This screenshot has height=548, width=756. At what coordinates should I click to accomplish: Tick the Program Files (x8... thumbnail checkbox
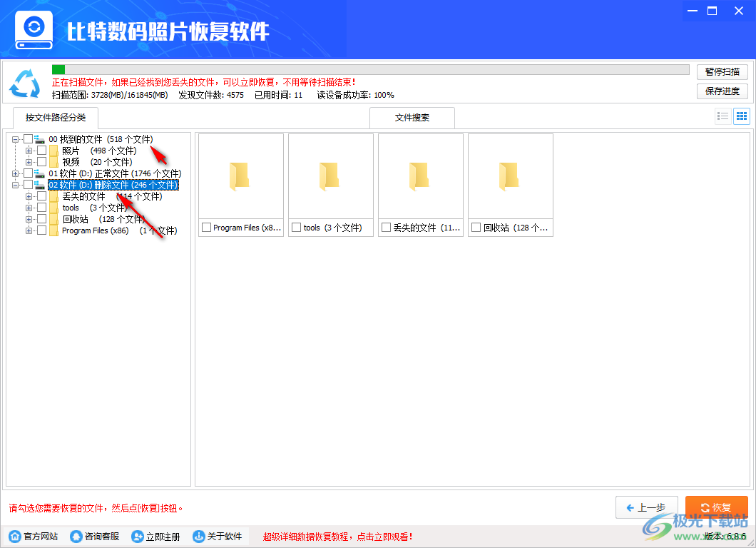206,225
